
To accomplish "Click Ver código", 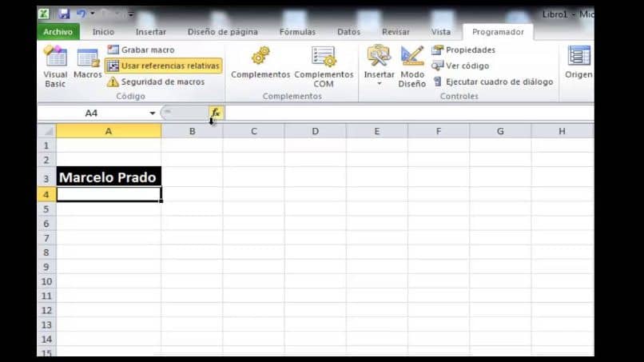I will pyautogui.click(x=460, y=66).
